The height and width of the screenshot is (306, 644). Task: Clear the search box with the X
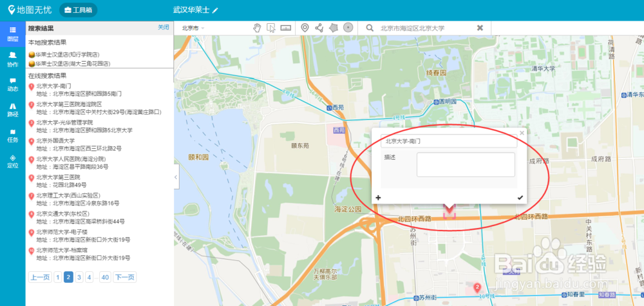(480, 28)
